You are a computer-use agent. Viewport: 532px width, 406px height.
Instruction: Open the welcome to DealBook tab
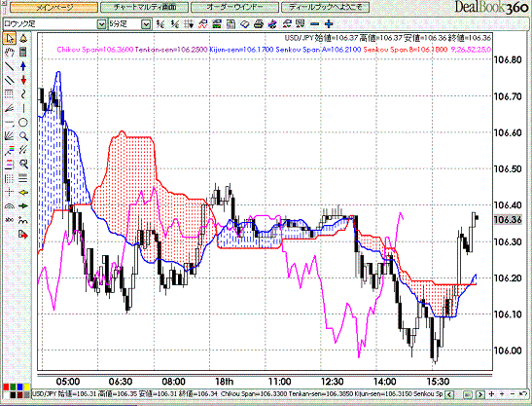326,7
